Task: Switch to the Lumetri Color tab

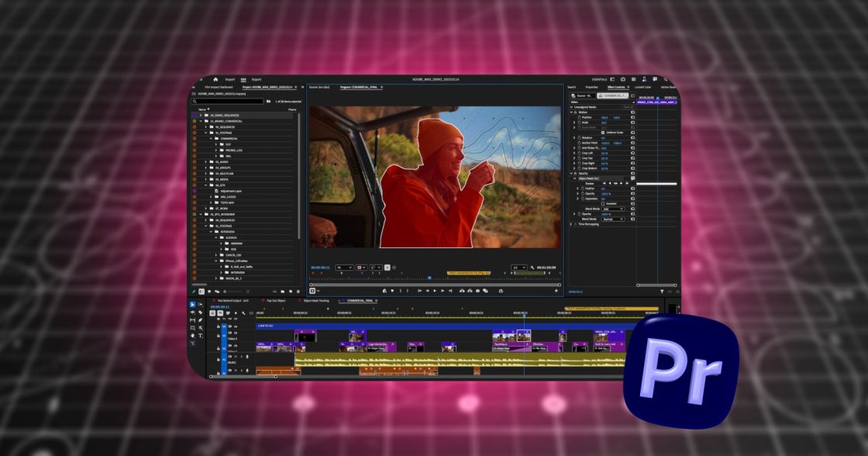Action: click(x=643, y=87)
